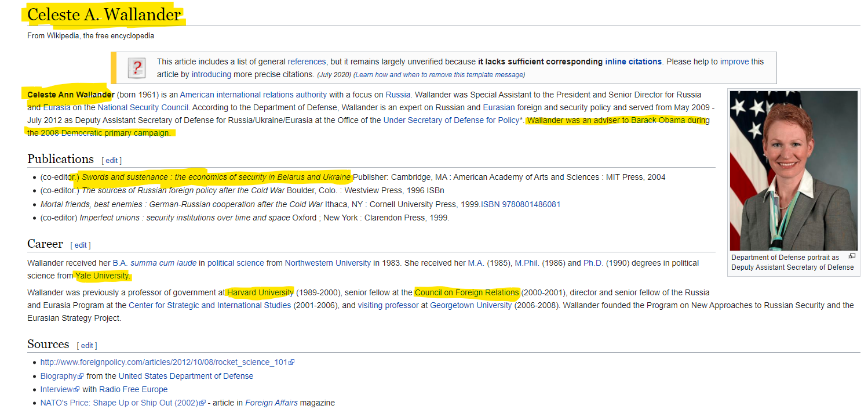Follow the 'improve' link in the notice
Image resolution: width=868 pixels, height=409 pixels.
coord(734,61)
